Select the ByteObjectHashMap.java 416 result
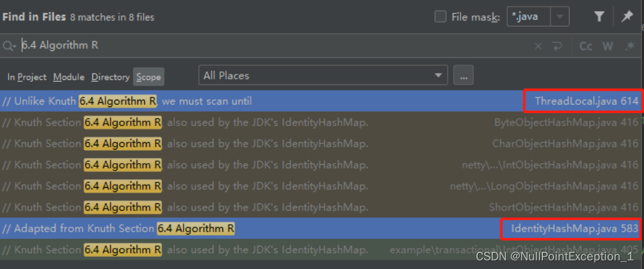The height and width of the screenshot is (269, 644). 320,122
